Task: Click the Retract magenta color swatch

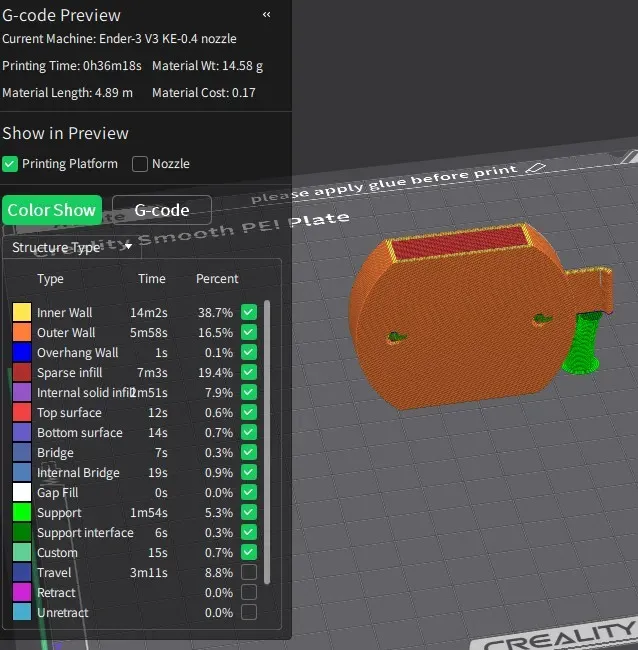Action: 22,592
